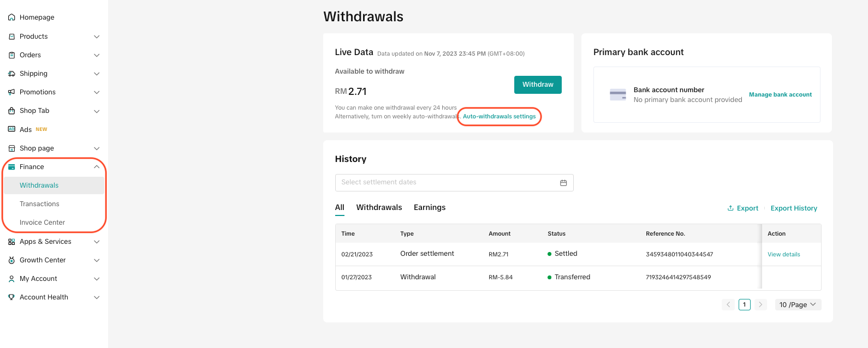The height and width of the screenshot is (348, 868).
Task: Click the Ads icon in sidebar
Action: 11,129
